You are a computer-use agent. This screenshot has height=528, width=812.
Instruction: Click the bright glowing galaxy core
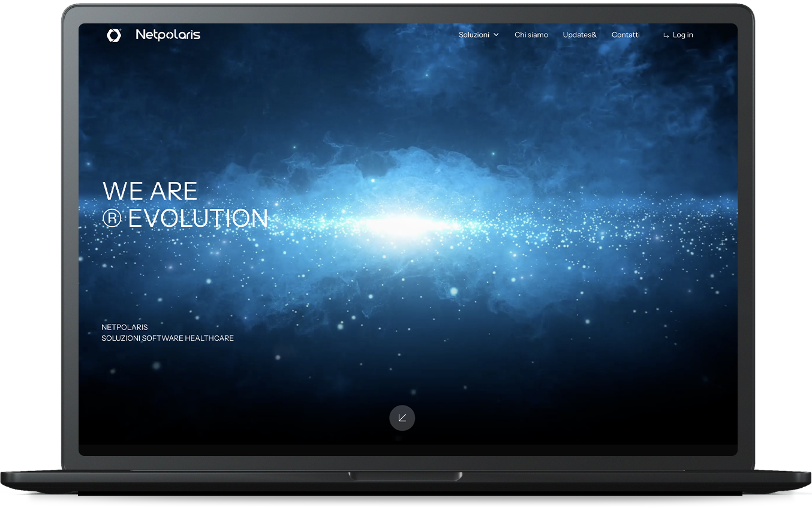[408, 224]
